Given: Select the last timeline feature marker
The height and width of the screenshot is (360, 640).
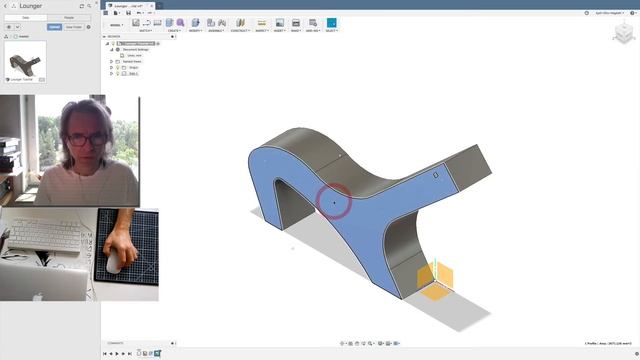Looking at the screenshot, I should click(158, 353).
